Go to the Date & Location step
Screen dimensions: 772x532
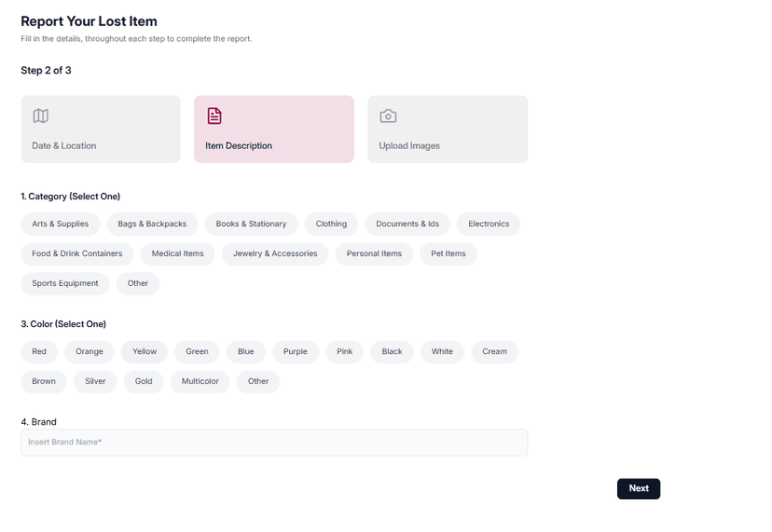tap(101, 130)
